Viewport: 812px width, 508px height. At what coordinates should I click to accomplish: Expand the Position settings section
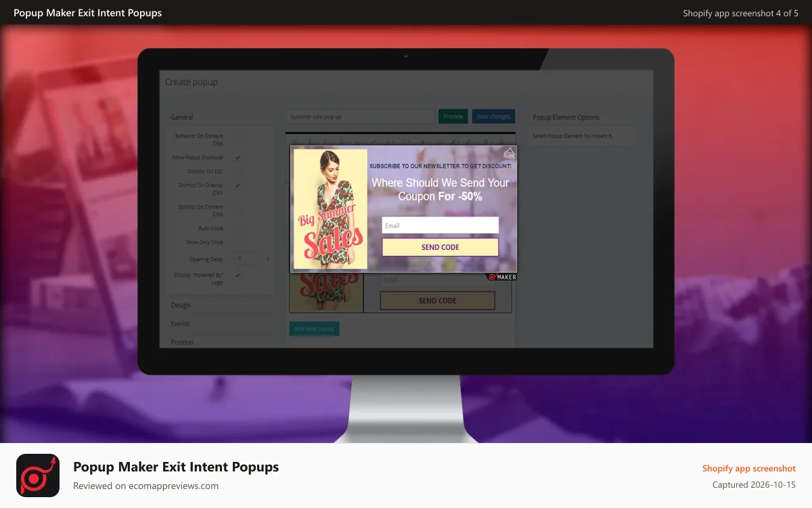coord(221,342)
